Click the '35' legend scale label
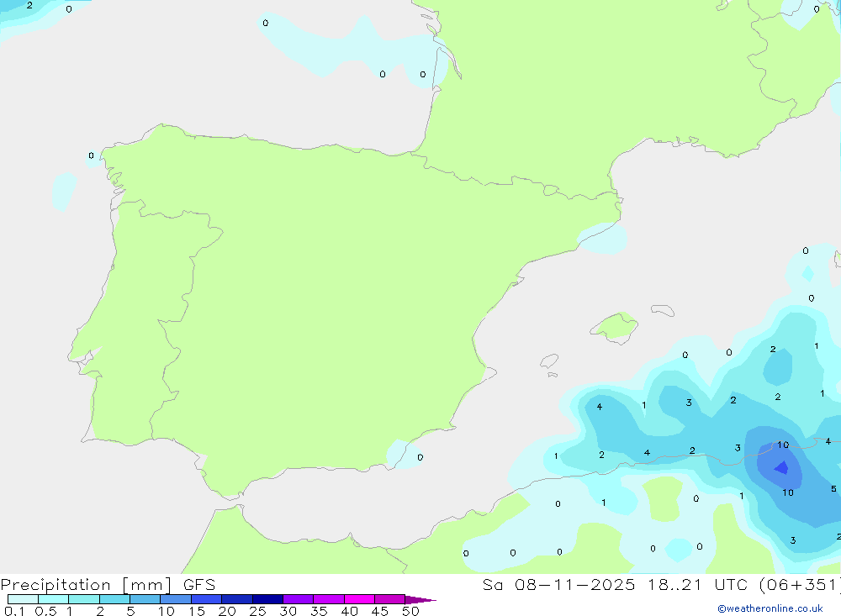The height and width of the screenshot is (616, 841). (319, 611)
